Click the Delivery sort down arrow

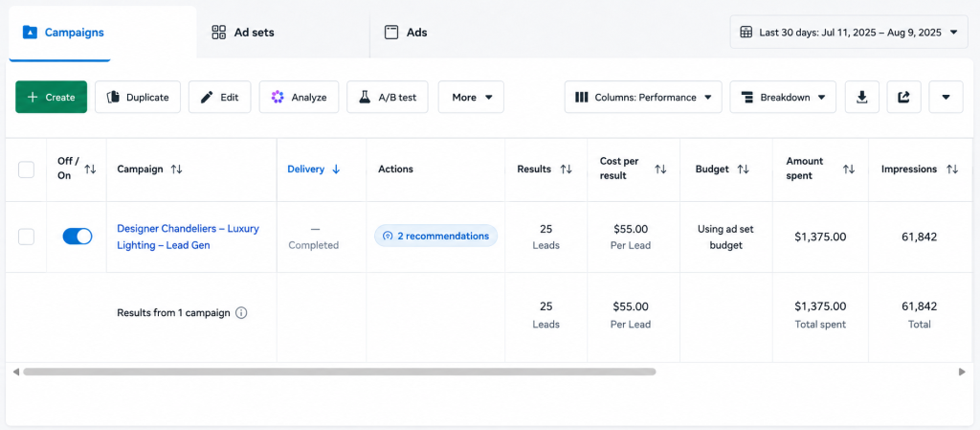click(x=336, y=170)
